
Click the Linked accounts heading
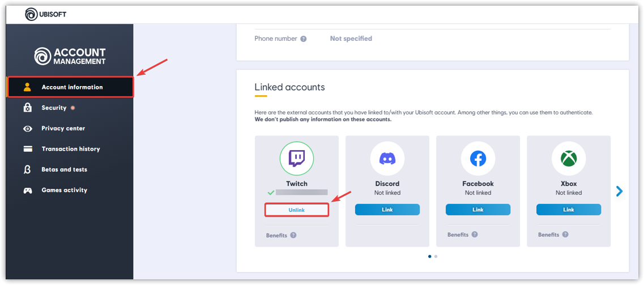289,87
